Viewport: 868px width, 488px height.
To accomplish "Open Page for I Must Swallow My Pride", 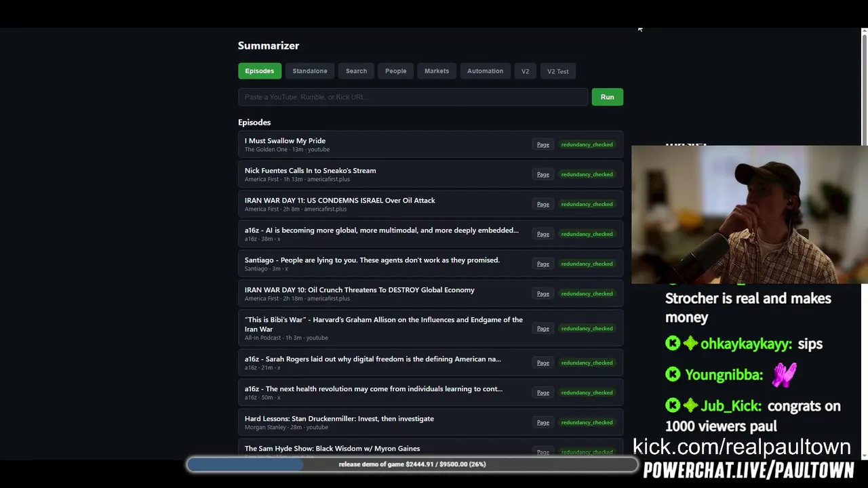I will coord(543,144).
